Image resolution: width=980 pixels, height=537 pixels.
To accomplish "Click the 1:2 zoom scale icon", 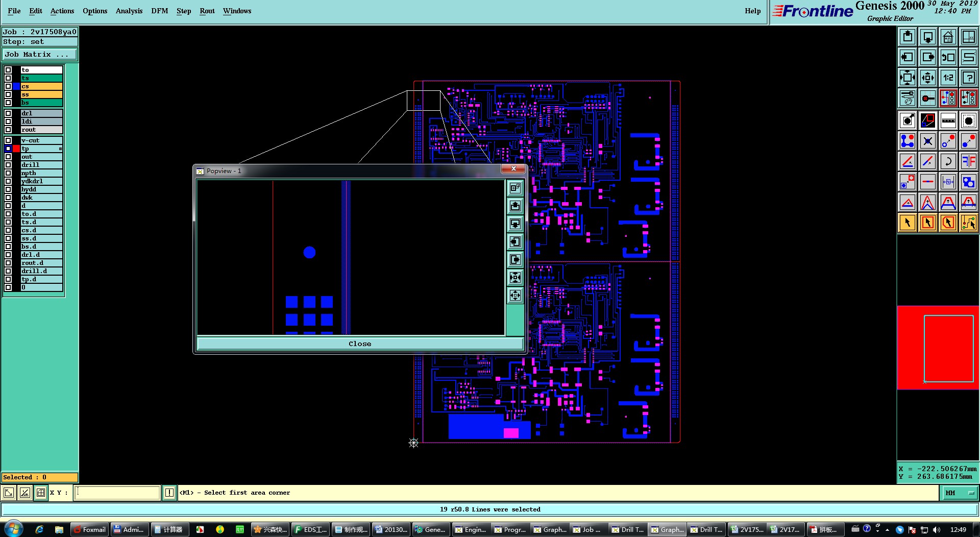I will coord(948,78).
